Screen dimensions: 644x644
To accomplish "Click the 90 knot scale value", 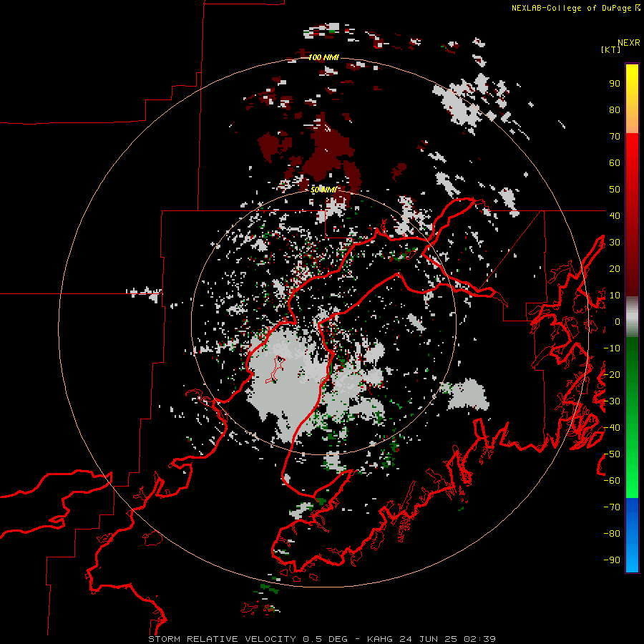I will click(615, 84).
